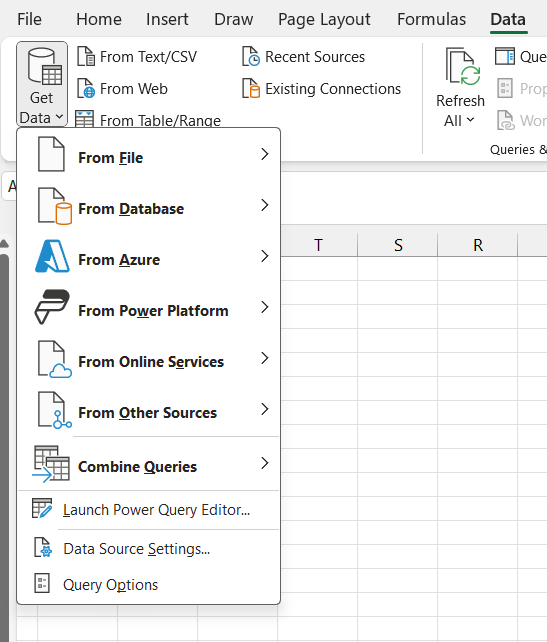This screenshot has width=547, height=642.
Task: Click the Launch Power Query Editor icon
Action: (x=42, y=509)
